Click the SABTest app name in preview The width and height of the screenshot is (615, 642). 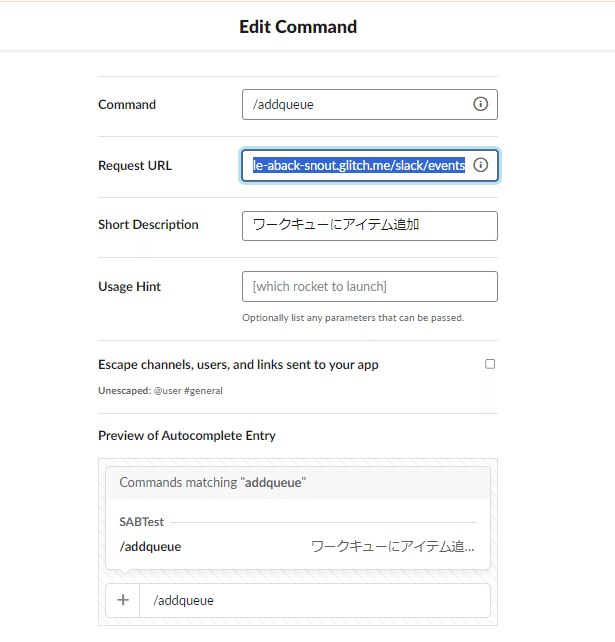(141, 522)
